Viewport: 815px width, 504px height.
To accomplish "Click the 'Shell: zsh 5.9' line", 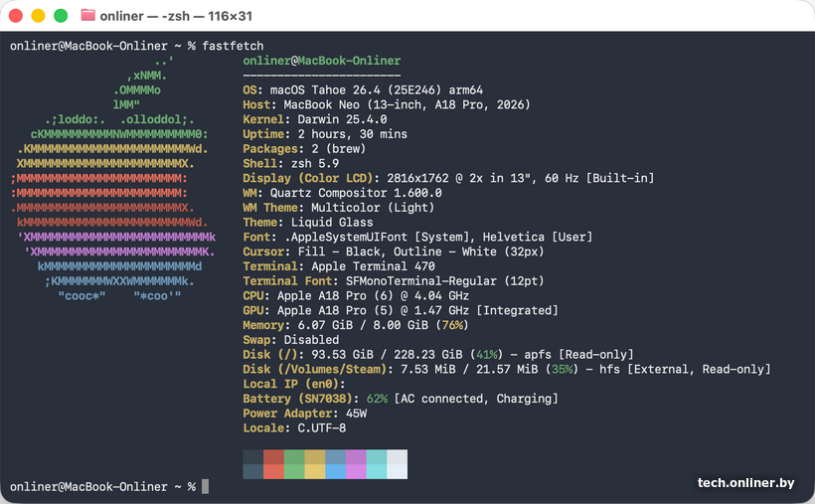I will pyautogui.click(x=290, y=163).
